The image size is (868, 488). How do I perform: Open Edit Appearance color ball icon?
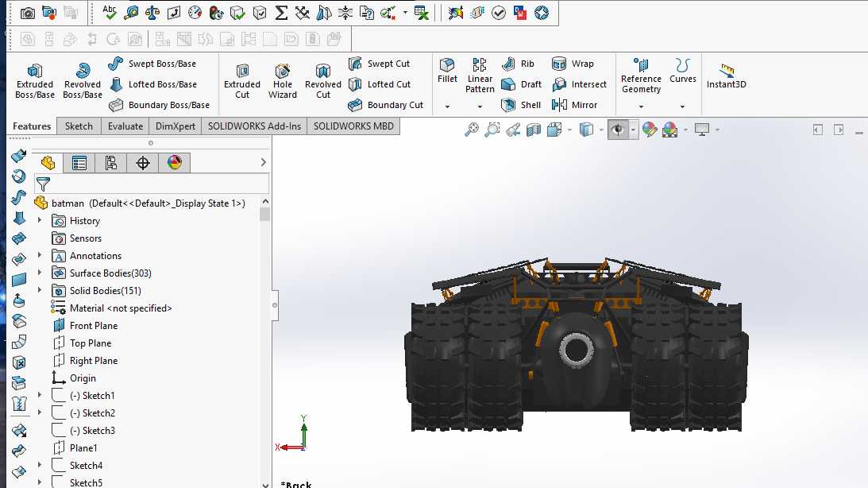[650, 130]
